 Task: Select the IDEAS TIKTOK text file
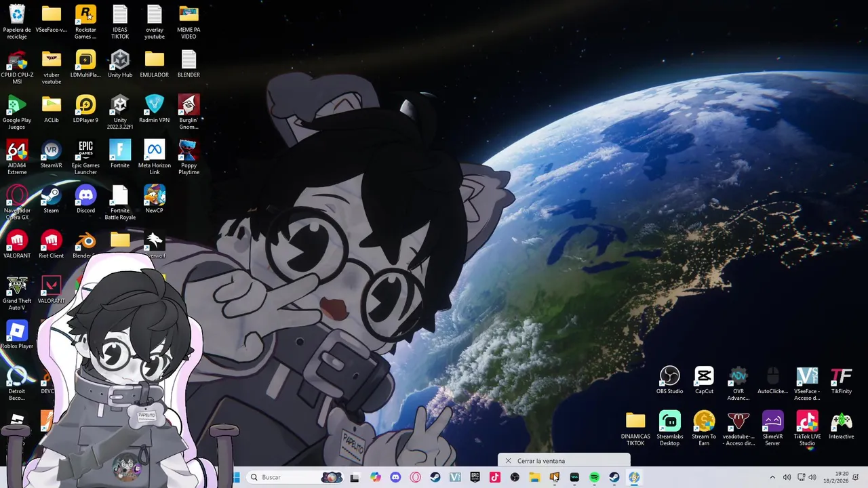[120, 22]
